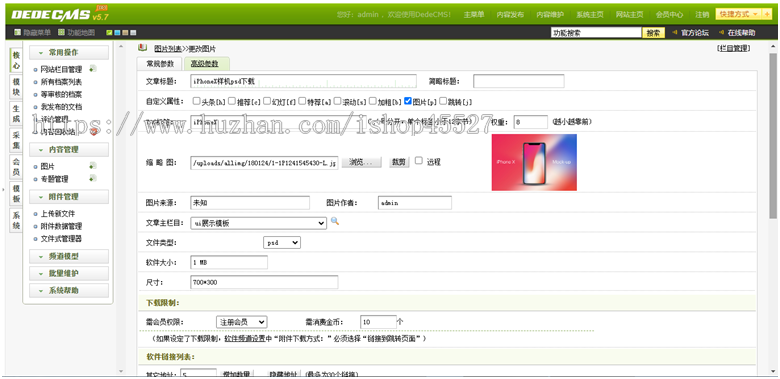Select the 会员 vertical sidebar tab
The width and height of the screenshot is (780, 379).
click(x=16, y=167)
